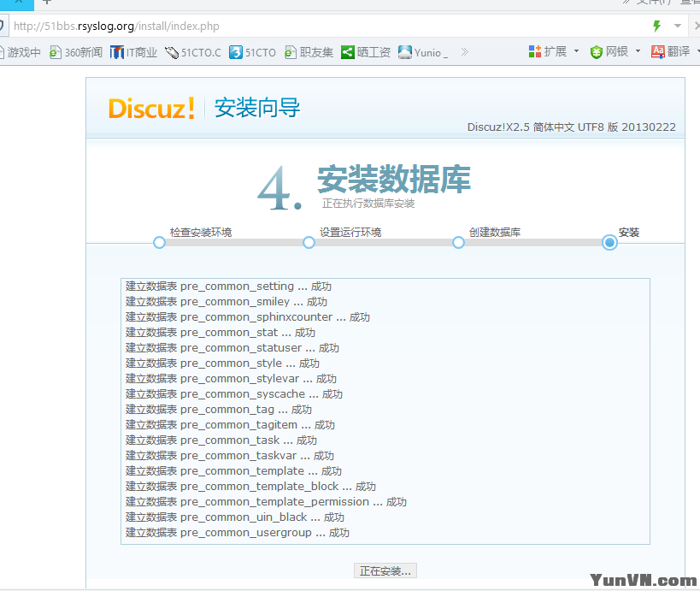The image size is (700, 591).
Task: Open the IT商业 bookmark
Action: tap(134, 52)
